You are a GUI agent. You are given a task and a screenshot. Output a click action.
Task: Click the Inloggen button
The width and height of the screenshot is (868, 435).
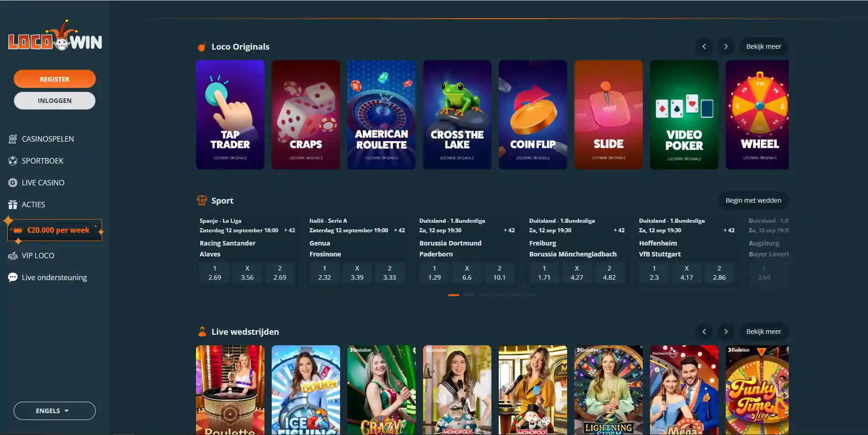55,101
